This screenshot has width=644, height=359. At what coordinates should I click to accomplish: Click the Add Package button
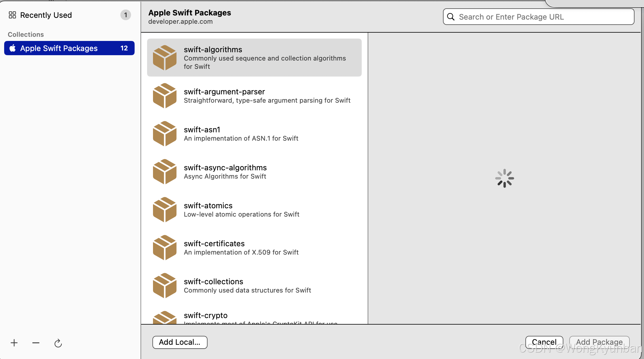pyautogui.click(x=599, y=342)
